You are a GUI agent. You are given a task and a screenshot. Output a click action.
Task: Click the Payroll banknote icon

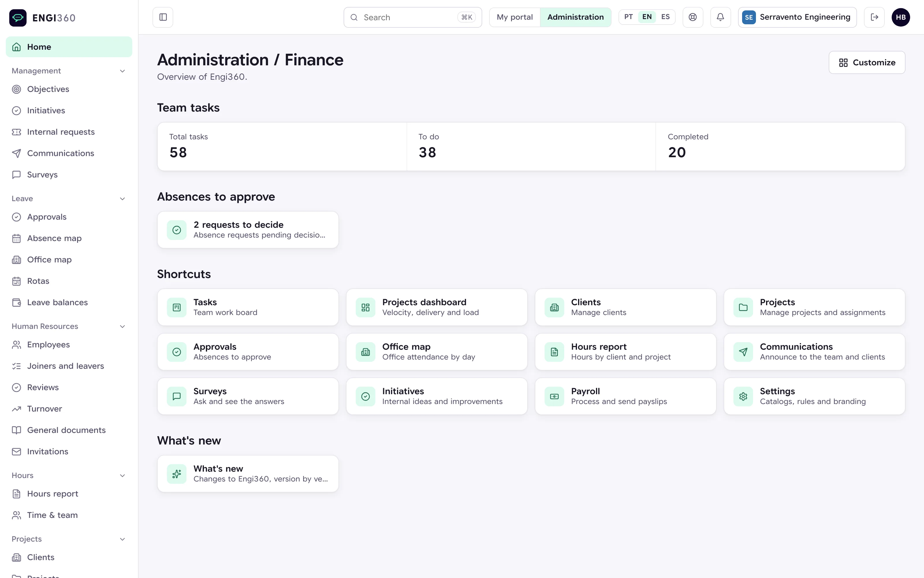click(x=554, y=397)
